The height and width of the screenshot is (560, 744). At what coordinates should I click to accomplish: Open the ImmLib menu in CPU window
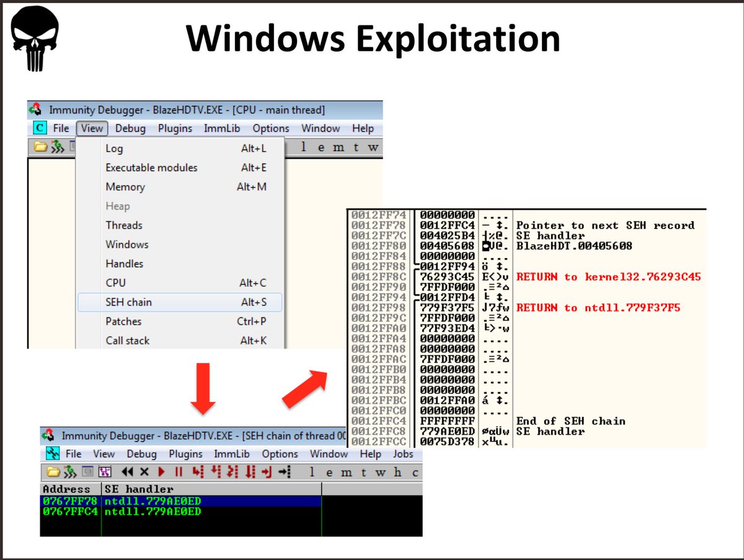tap(222, 128)
